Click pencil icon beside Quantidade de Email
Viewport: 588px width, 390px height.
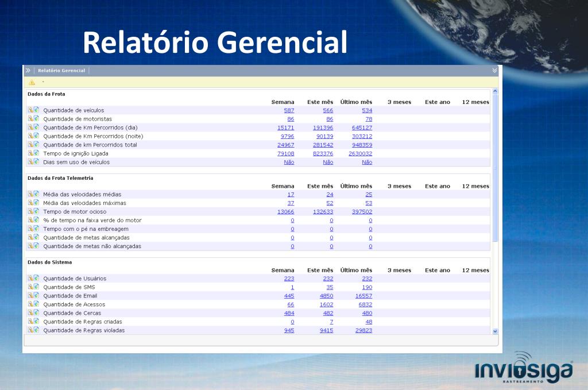pos(30,295)
